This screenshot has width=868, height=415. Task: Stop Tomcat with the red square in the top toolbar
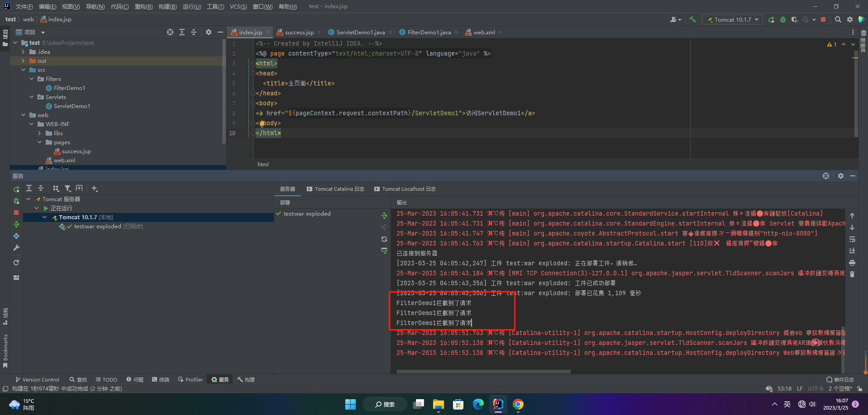[823, 19]
